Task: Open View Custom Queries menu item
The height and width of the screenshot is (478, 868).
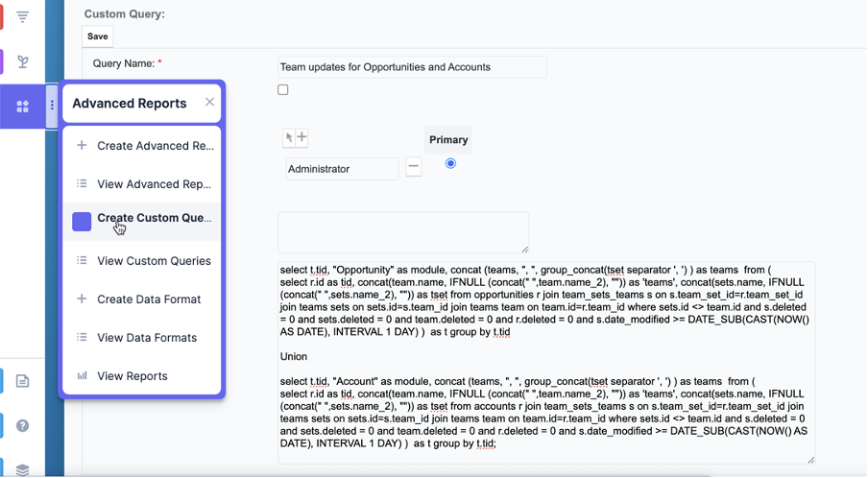Action: pyautogui.click(x=142, y=260)
